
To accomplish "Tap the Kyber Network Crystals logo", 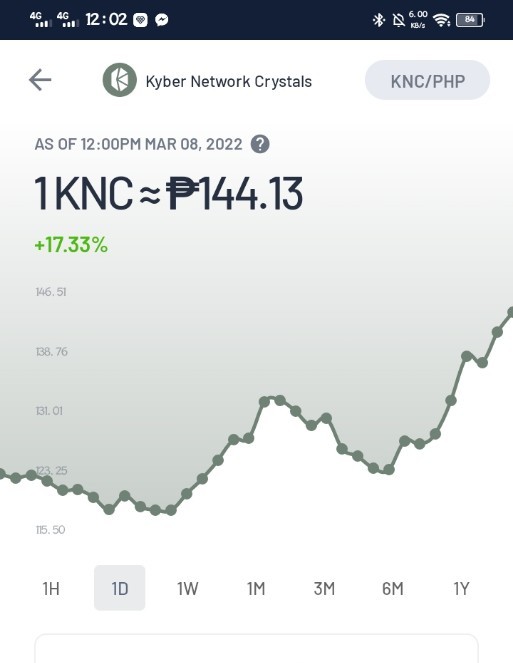I will [x=120, y=80].
